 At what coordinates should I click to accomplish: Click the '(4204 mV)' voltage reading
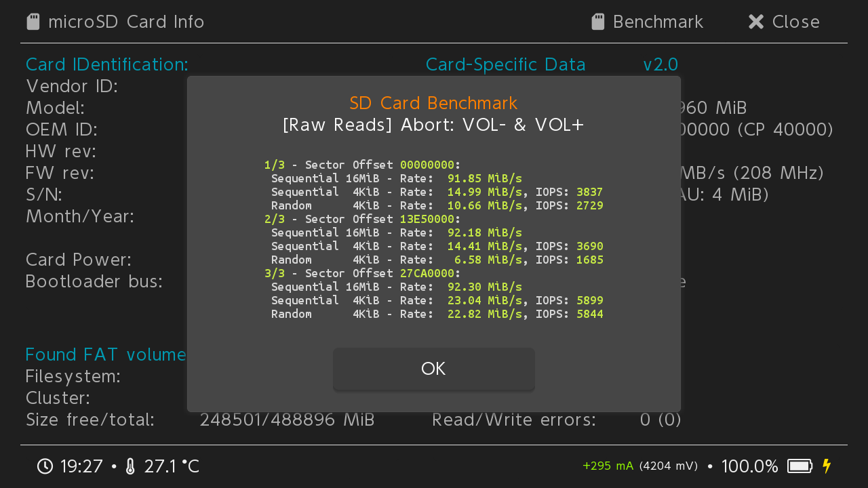(x=669, y=466)
